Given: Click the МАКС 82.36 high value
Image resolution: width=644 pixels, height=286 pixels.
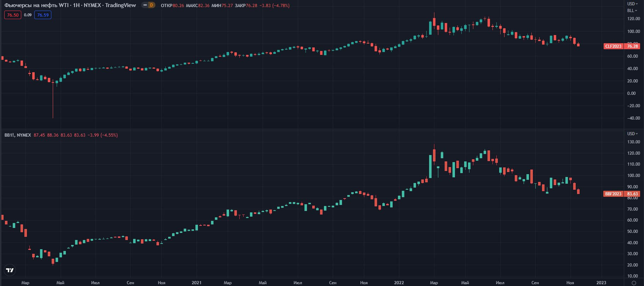Looking at the screenshot, I should pos(198,6).
